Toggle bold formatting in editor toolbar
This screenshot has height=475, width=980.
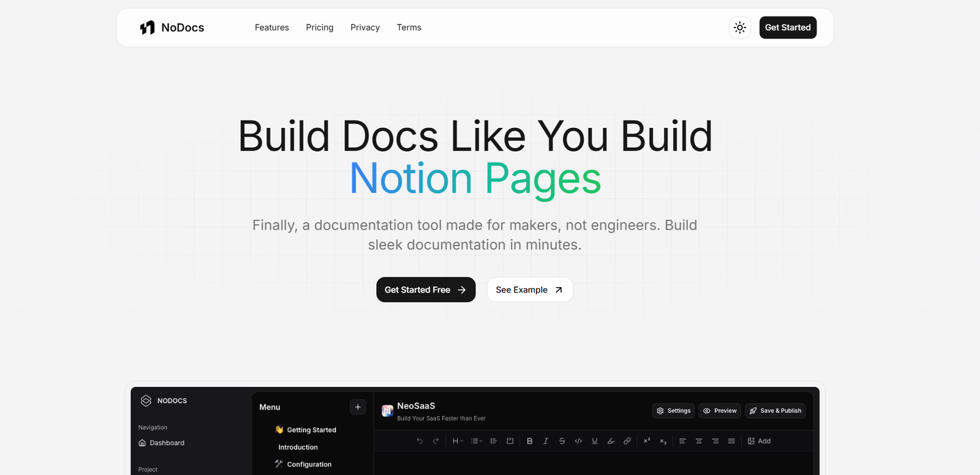coord(529,441)
